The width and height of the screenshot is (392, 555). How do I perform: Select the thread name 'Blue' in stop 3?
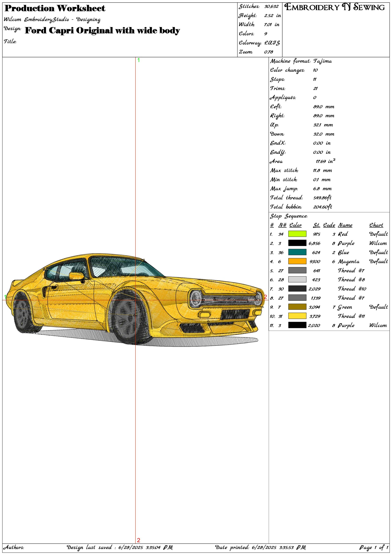343,252
